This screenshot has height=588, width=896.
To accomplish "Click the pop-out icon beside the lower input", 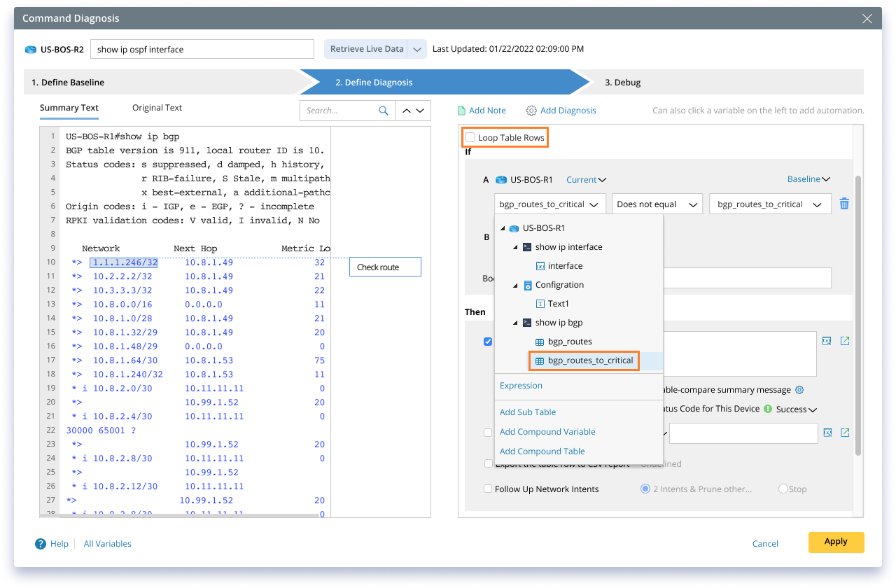I will pyautogui.click(x=845, y=433).
